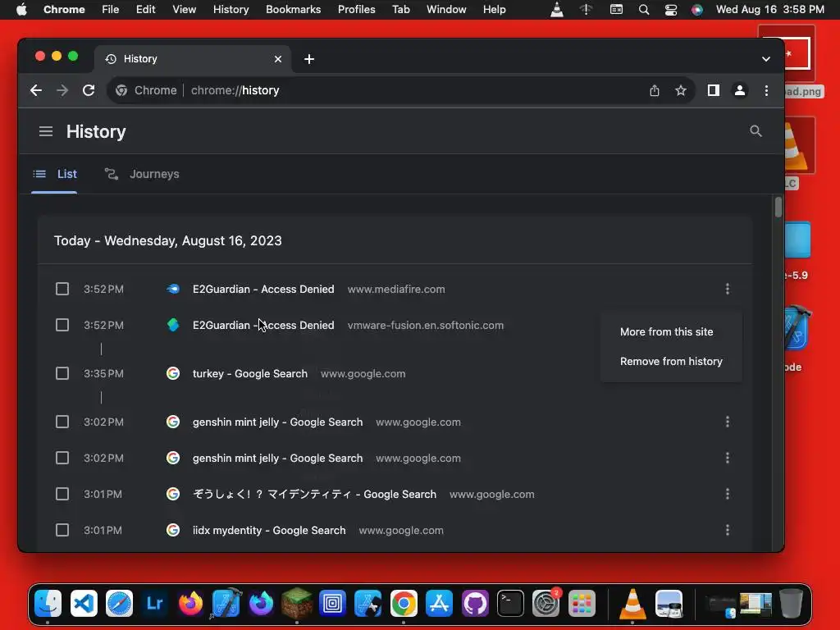
Task: Search history with the magnifier icon
Action: coord(756,131)
